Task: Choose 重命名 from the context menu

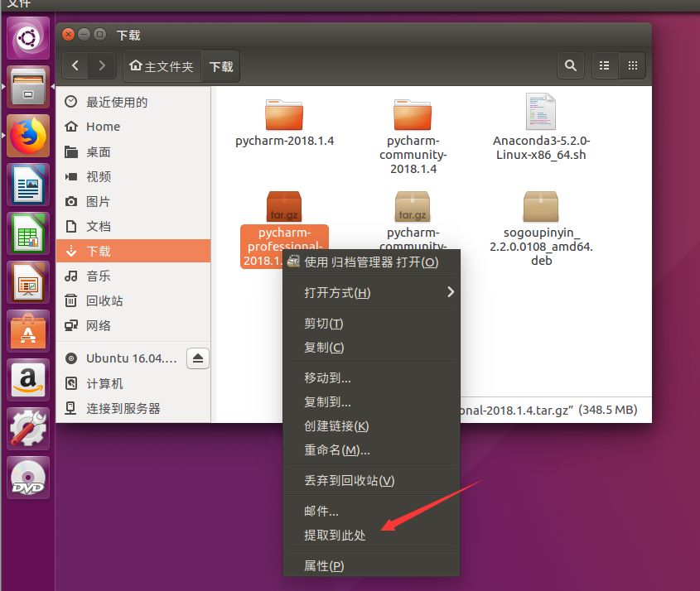Action: [x=371, y=450]
